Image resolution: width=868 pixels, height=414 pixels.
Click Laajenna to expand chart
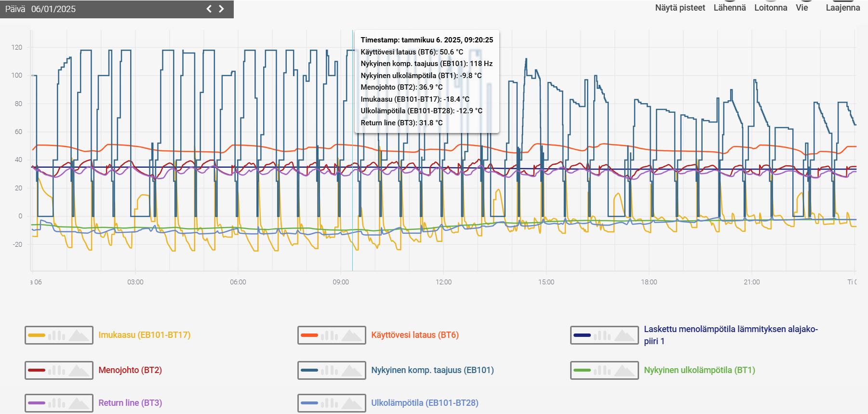coord(843,8)
